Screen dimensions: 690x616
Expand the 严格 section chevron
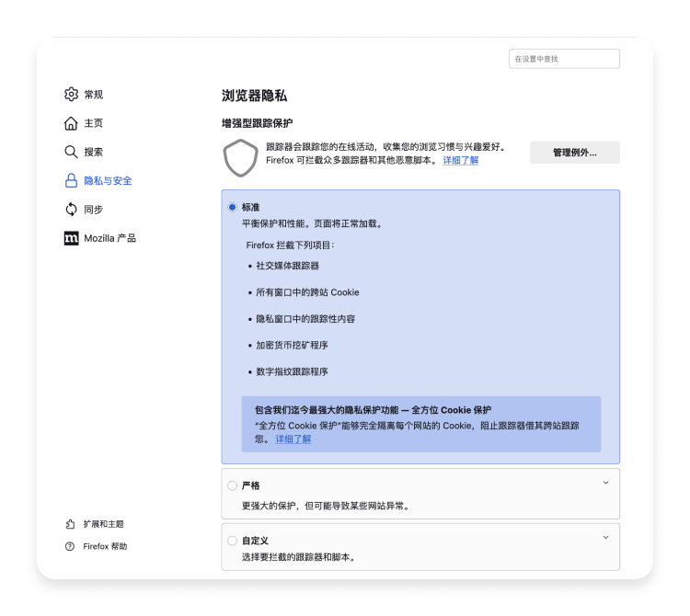tap(605, 483)
